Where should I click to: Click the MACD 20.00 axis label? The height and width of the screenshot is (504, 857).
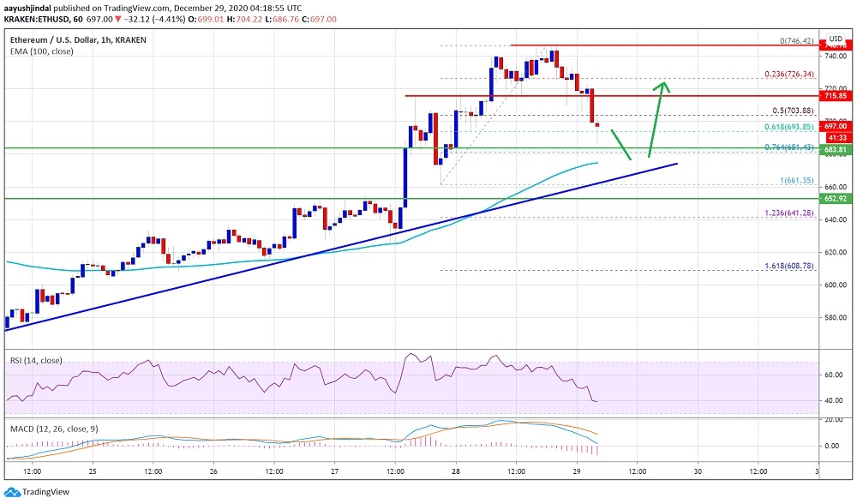tap(834, 420)
